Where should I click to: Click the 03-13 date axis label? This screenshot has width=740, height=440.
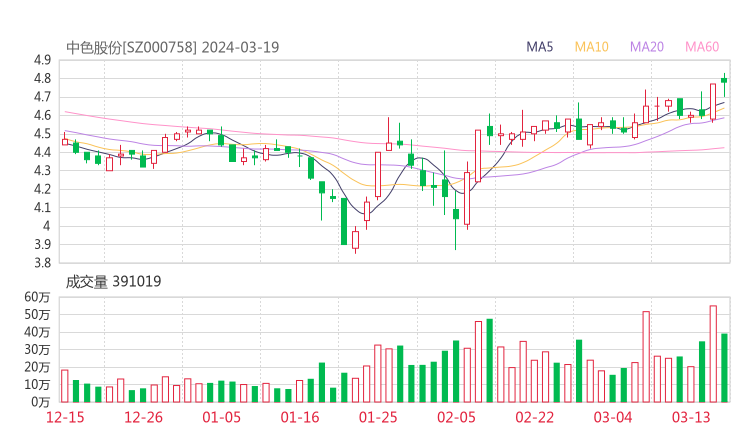click(x=691, y=417)
